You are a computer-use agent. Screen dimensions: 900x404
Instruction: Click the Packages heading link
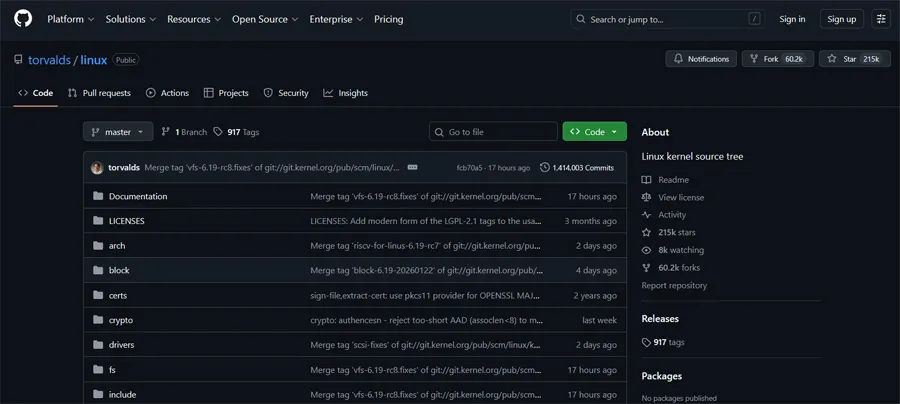point(662,376)
